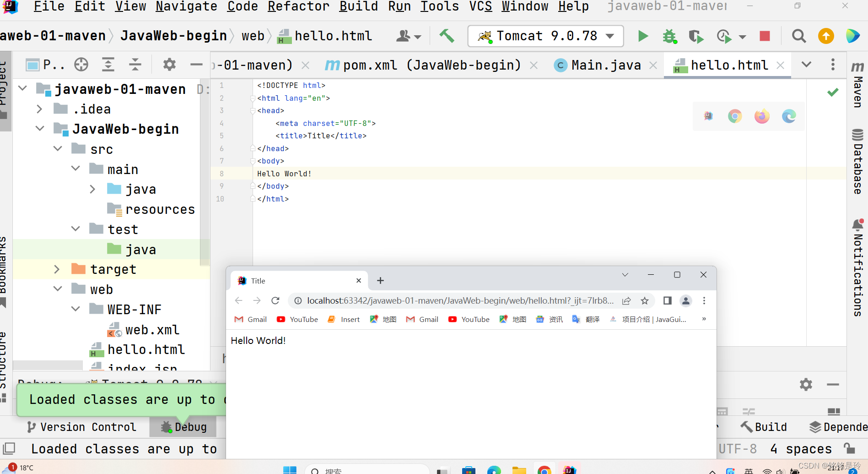Open the browser tab search chevron
868x474 pixels.
coord(625,275)
